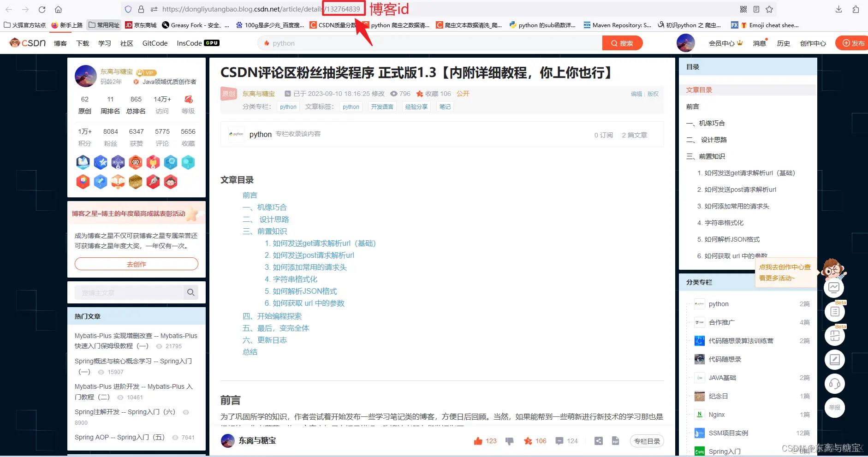Toggle reader view in the address bar
This screenshot has height=457, width=868.
point(755,9)
